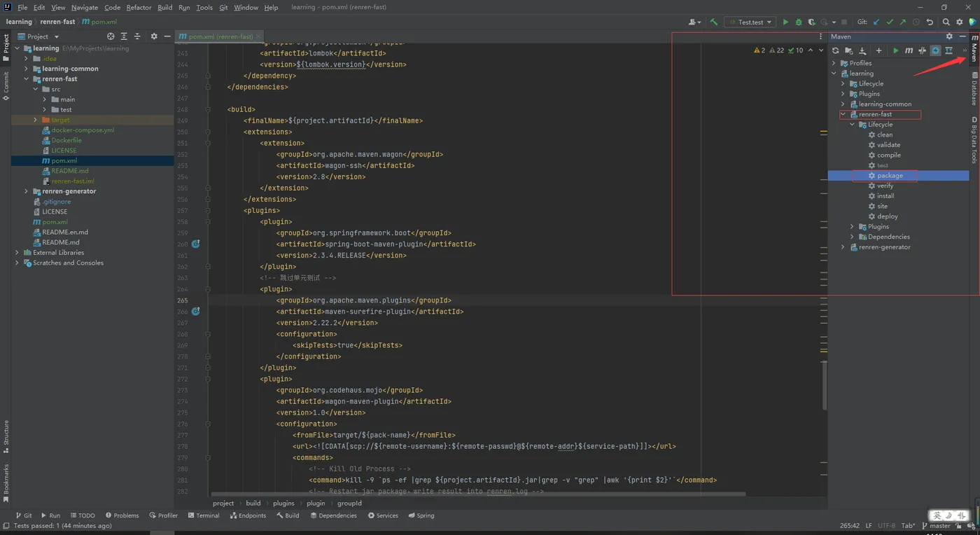Start debugging with the bug icon

coord(799,22)
